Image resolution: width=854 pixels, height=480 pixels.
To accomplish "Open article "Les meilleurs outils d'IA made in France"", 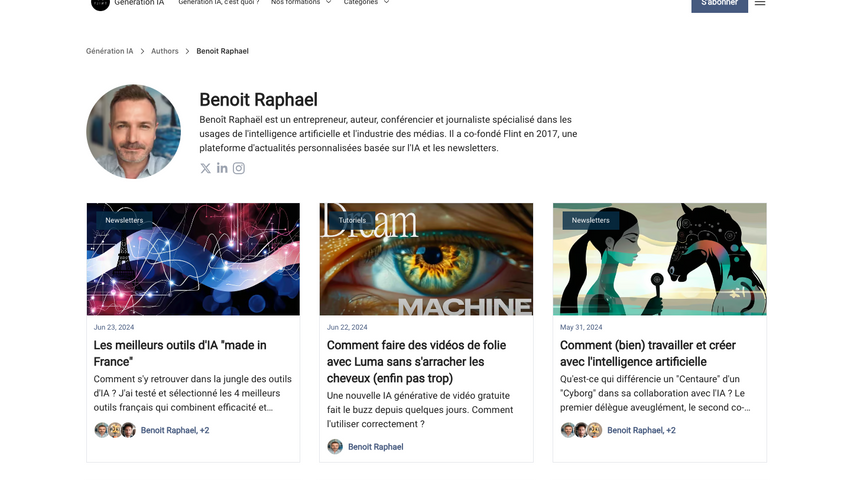I will (180, 353).
